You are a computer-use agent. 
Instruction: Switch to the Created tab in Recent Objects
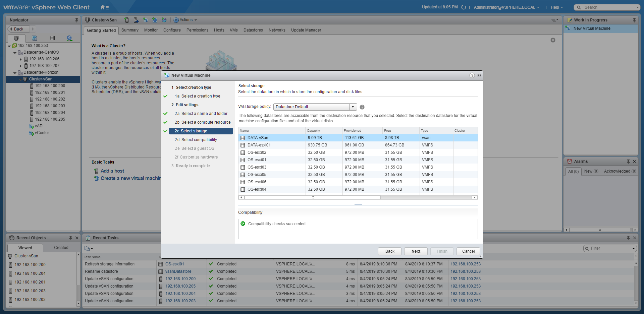coord(61,248)
